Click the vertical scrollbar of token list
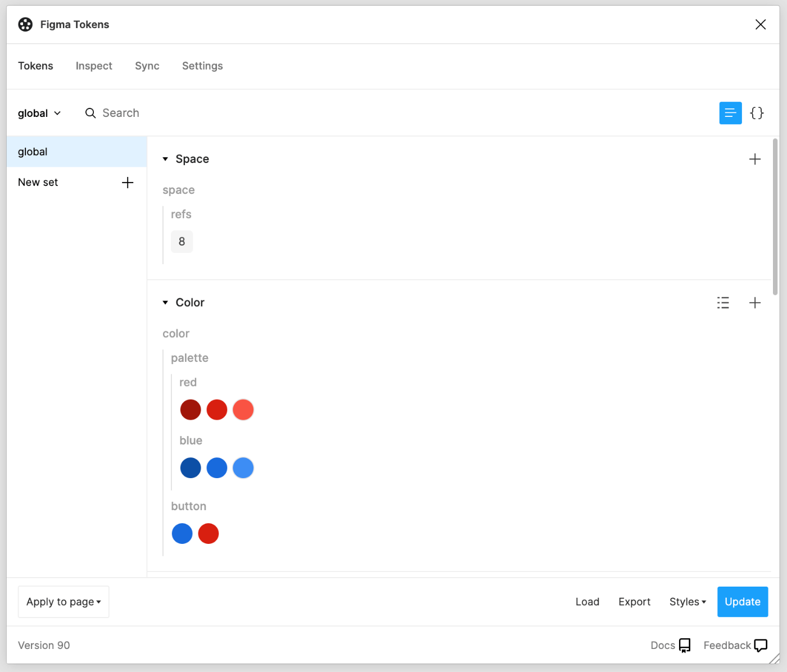 [x=775, y=217]
